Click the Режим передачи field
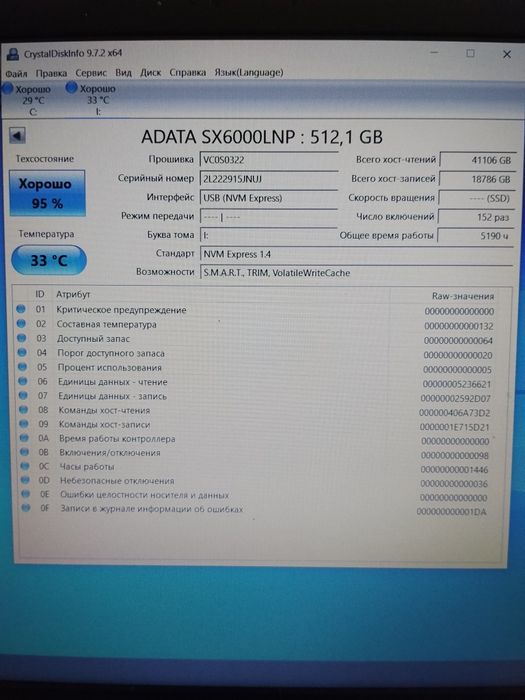The width and height of the screenshot is (525, 700). (269, 217)
